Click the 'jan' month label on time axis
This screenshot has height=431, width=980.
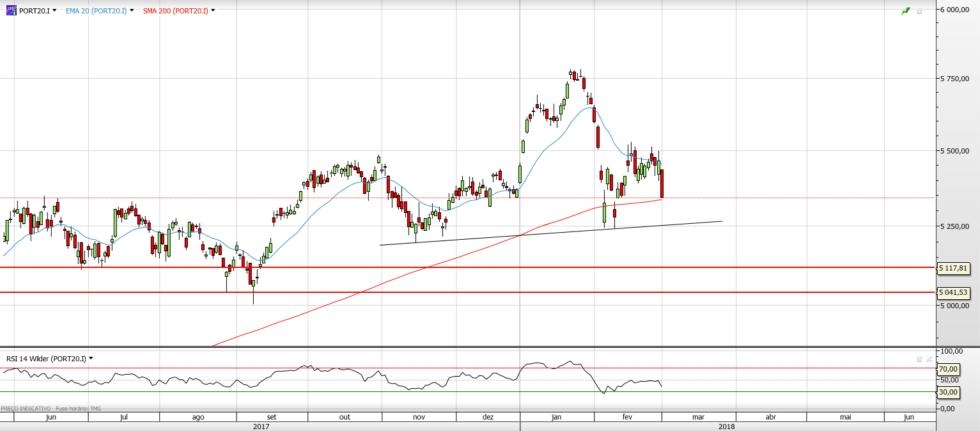556,417
